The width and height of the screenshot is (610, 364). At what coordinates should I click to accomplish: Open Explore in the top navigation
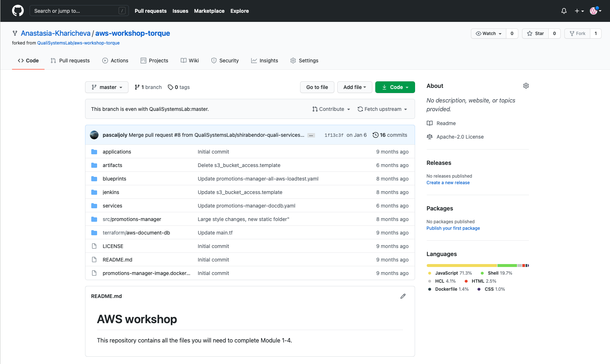pyautogui.click(x=239, y=11)
